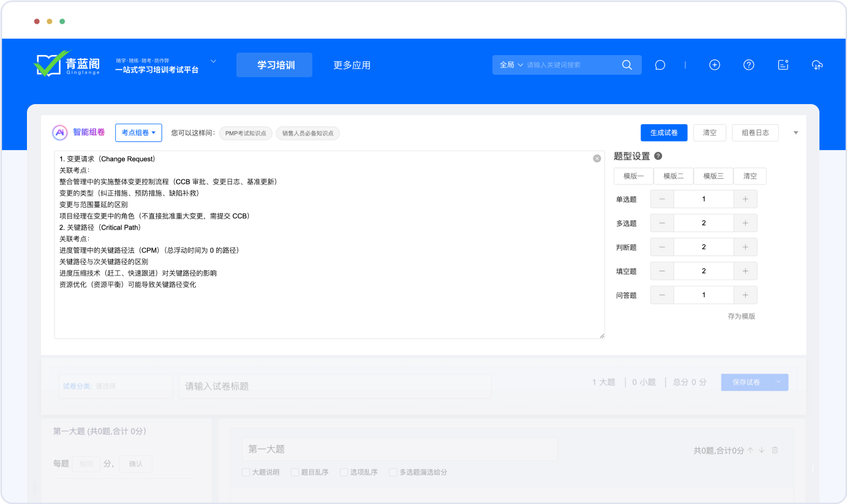Enable the 大题说明 checkbox

[x=246, y=472]
